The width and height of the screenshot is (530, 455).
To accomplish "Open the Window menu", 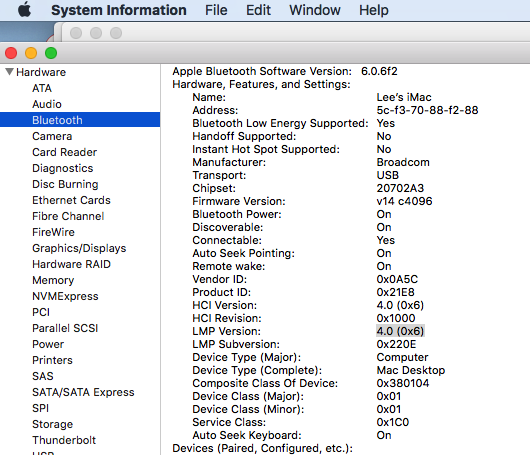I will tap(315, 10).
